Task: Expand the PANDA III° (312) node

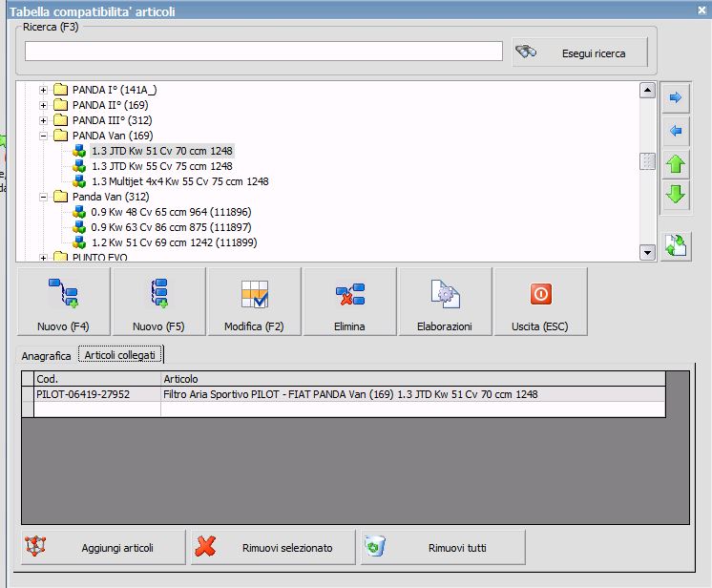Action: (43, 120)
